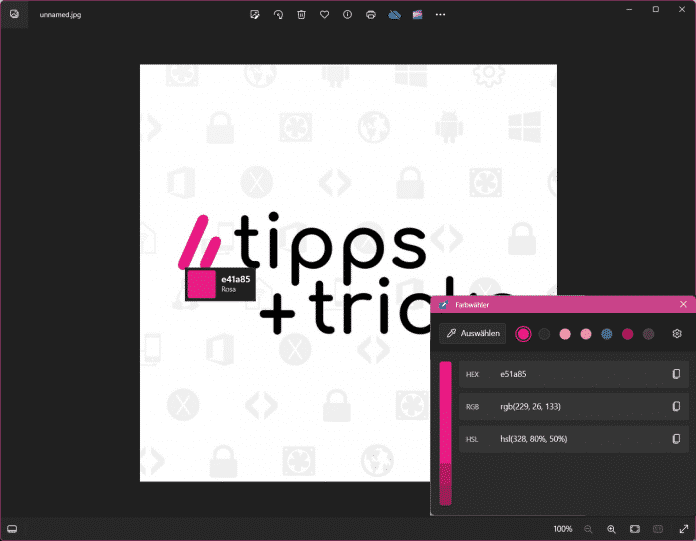This screenshot has height=541, width=696.
Task: Show file information panel
Action: [x=347, y=15]
